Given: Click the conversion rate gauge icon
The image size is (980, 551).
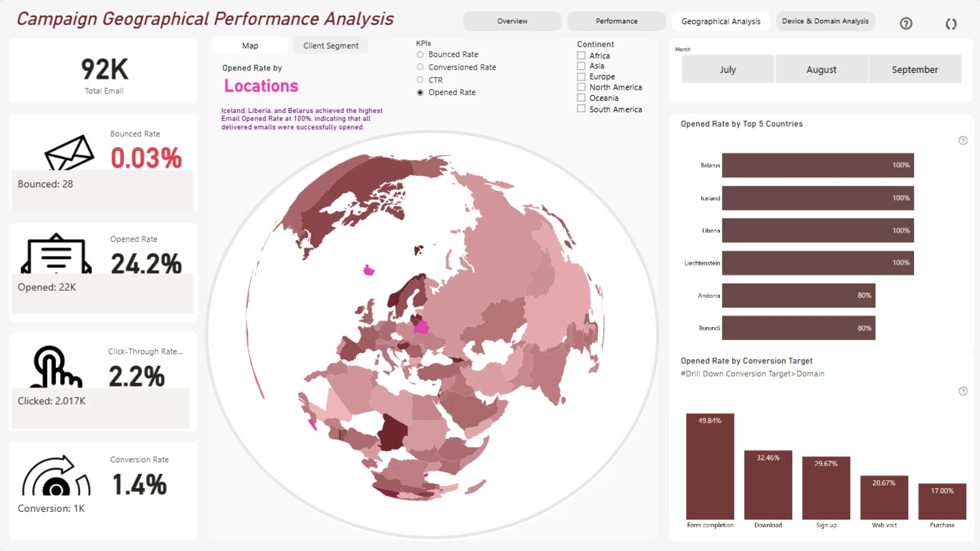Looking at the screenshot, I should tap(56, 477).
